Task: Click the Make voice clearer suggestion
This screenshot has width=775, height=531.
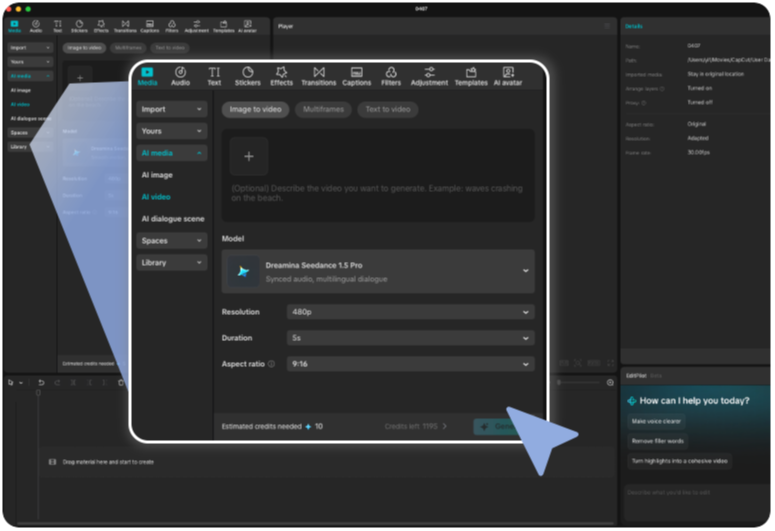Action: click(x=656, y=421)
